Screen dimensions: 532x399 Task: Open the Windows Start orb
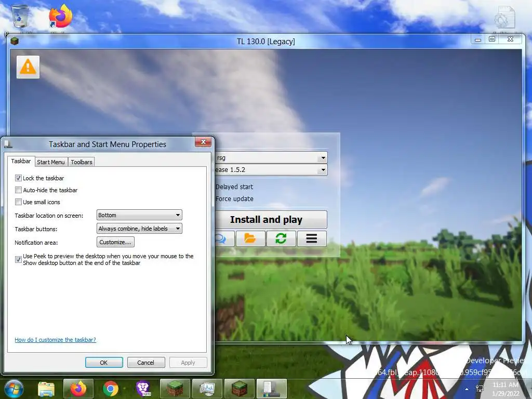[14, 389]
